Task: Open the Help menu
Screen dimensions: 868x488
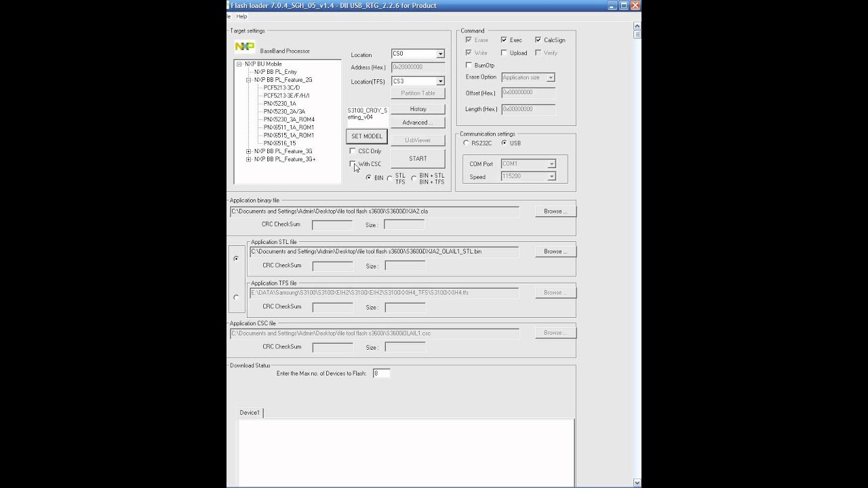Action: tap(241, 16)
